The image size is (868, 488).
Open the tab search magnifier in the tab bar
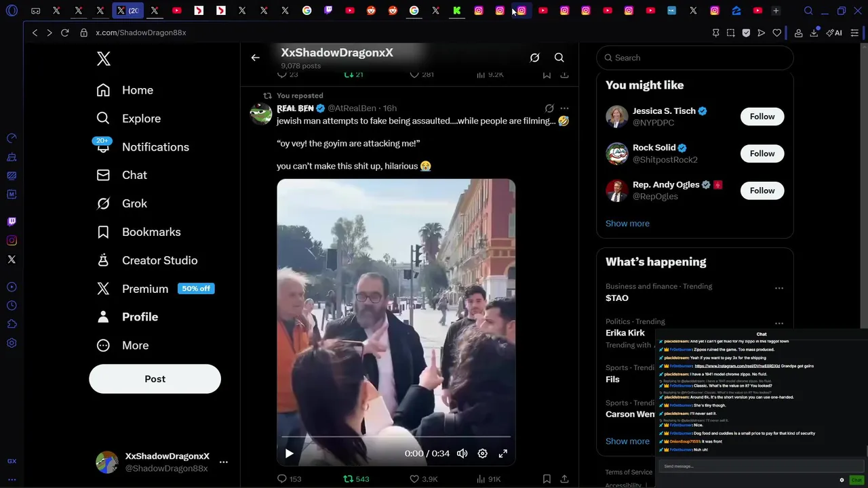tap(808, 11)
